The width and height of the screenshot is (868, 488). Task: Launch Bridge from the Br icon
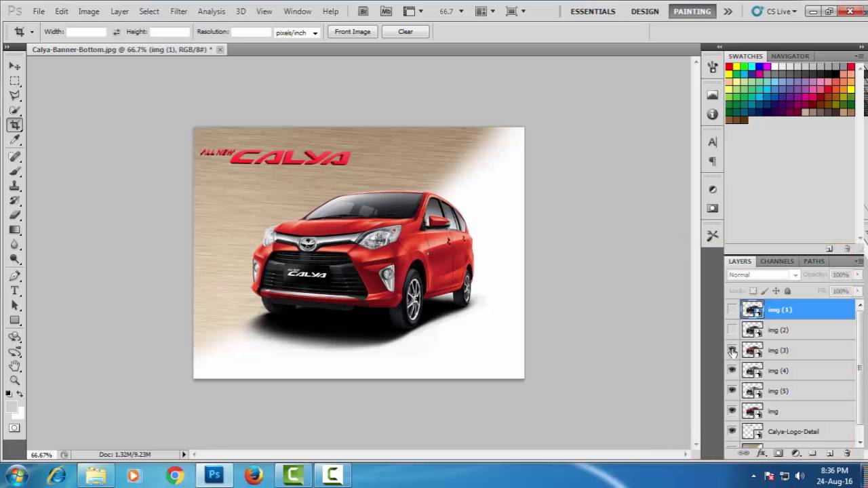tap(363, 12)
